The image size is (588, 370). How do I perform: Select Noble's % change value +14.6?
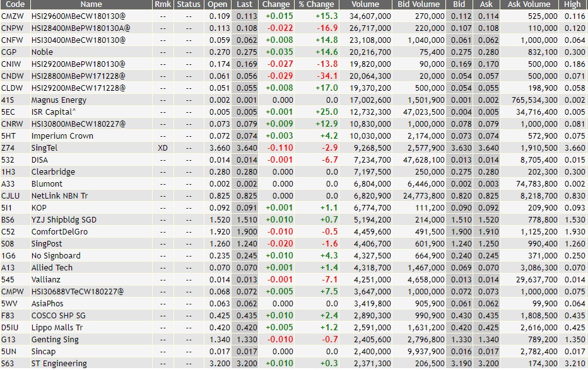click(x=327, y=52)
